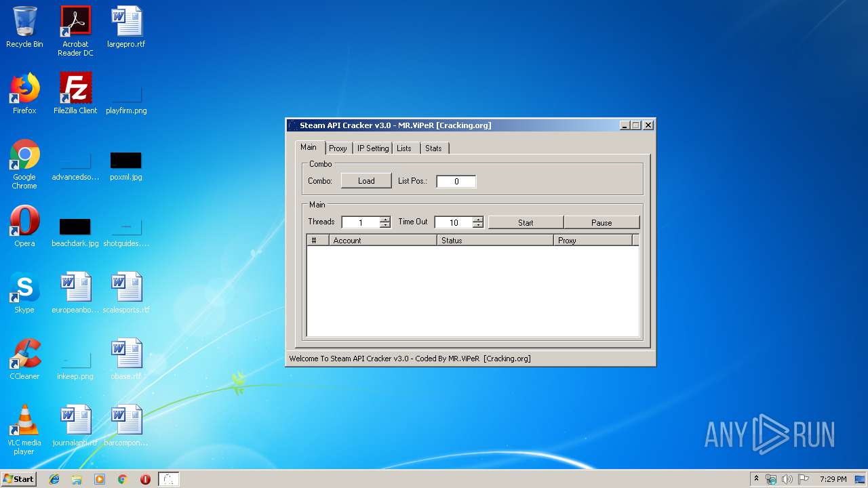The width and height of the screenshot is (868, 488).
Task: Select the shotguides... file icon
Action: pos(126,232)
